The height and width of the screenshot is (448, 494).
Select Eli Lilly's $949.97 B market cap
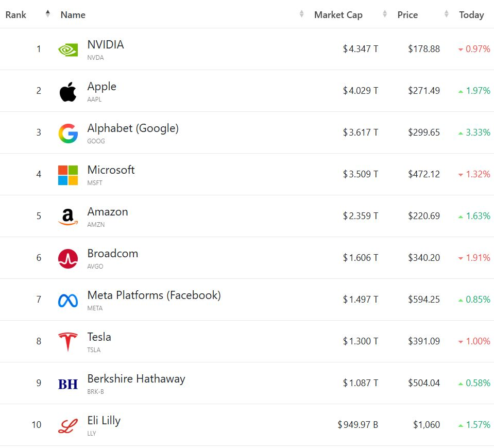pyautogui.click(x=357, y=425)
